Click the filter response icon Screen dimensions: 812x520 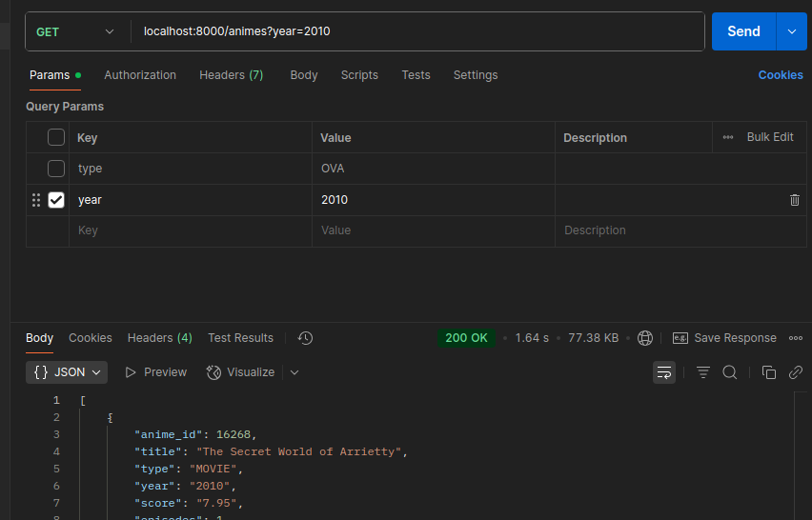(702, 372)
